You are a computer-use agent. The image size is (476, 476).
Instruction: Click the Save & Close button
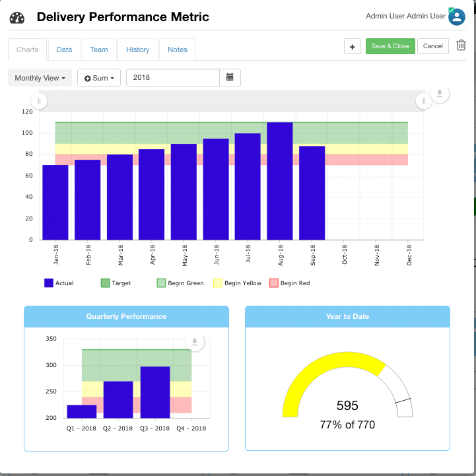(x=390, y=46)
